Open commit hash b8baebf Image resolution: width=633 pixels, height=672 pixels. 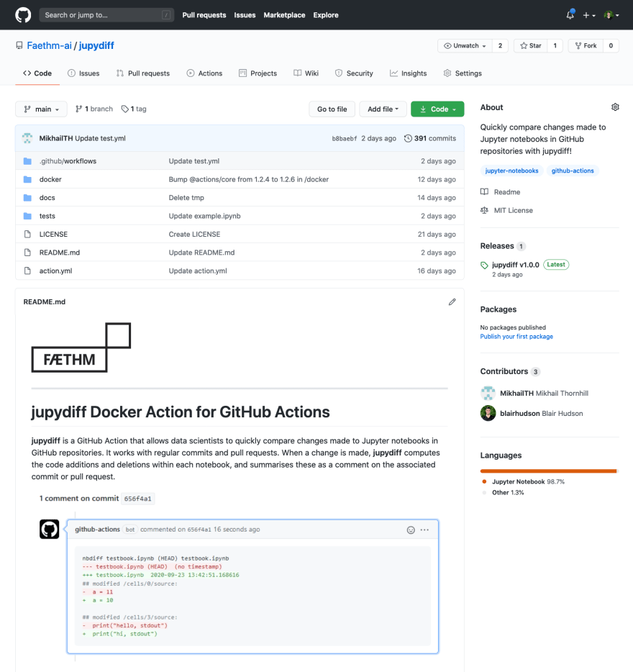[x=344, y=138]
